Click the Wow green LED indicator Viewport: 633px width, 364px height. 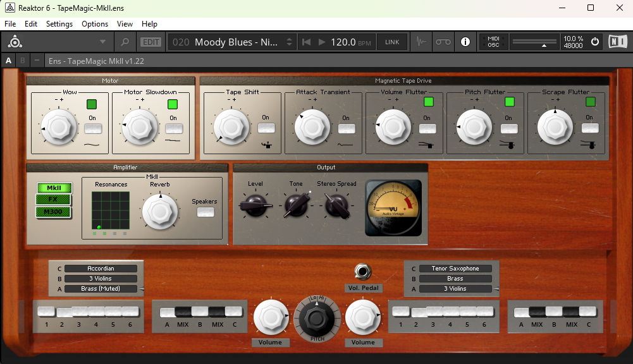92,104
